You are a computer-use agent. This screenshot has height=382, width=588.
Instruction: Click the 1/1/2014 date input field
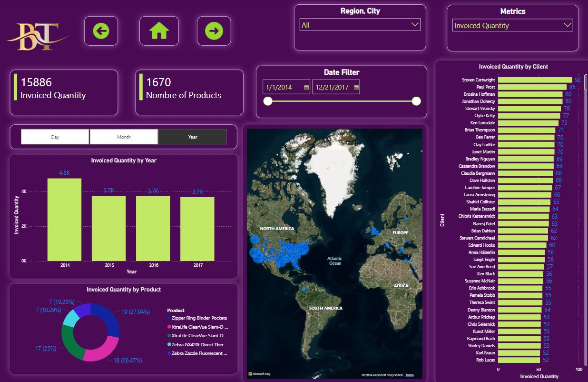[281, 87]
